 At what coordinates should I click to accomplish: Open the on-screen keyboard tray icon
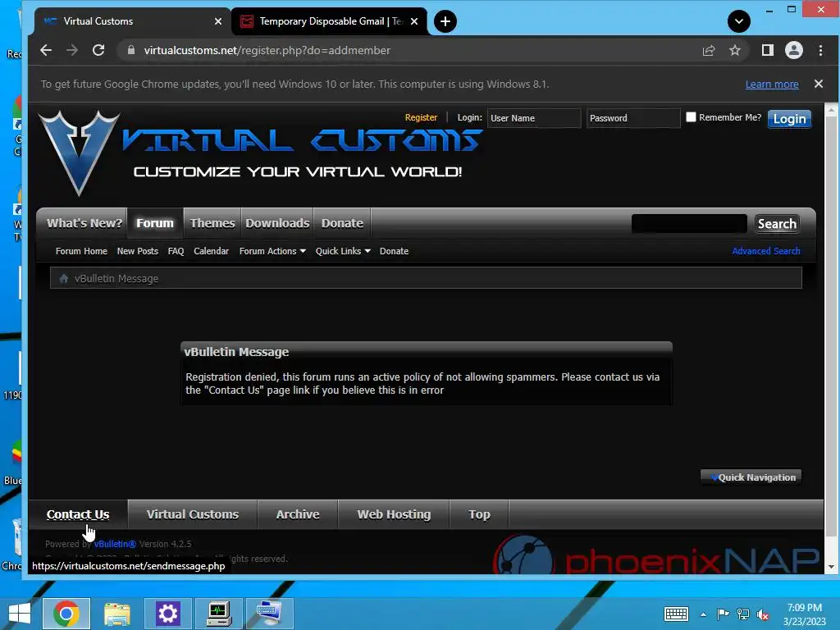pyautogui.click(x=676, y=614)
